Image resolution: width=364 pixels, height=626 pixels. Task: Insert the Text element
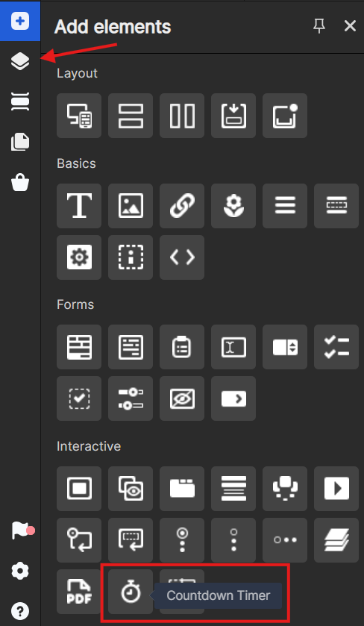(x=79, y=206)
